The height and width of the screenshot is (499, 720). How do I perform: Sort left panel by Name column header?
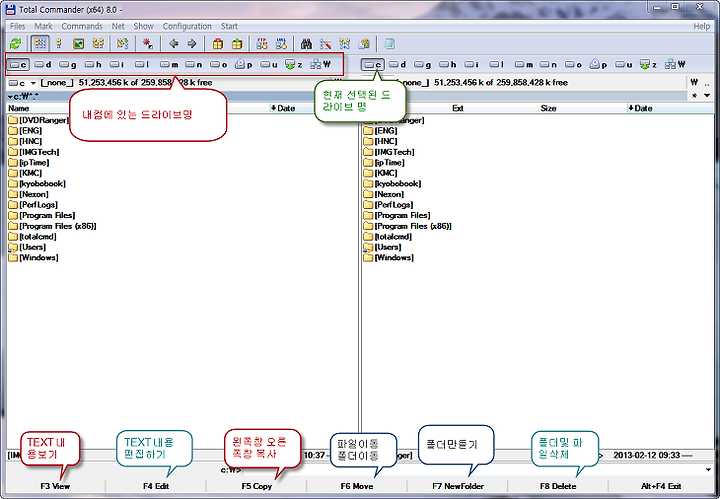pyautogui.click(x=18, y=108)
